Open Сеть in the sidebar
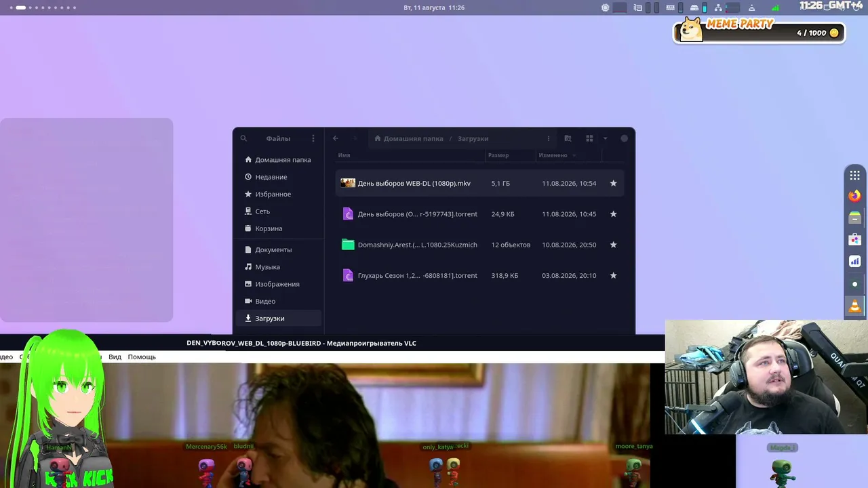The image size is (868, 488). tap(279, 211)
